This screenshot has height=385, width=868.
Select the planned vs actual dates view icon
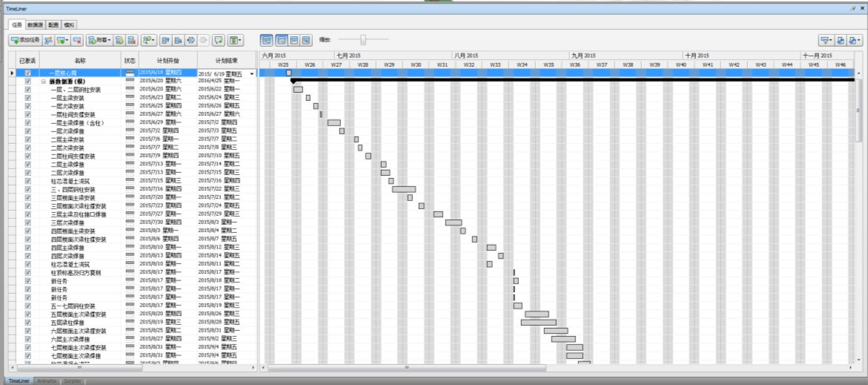click(x=307, y=40)
